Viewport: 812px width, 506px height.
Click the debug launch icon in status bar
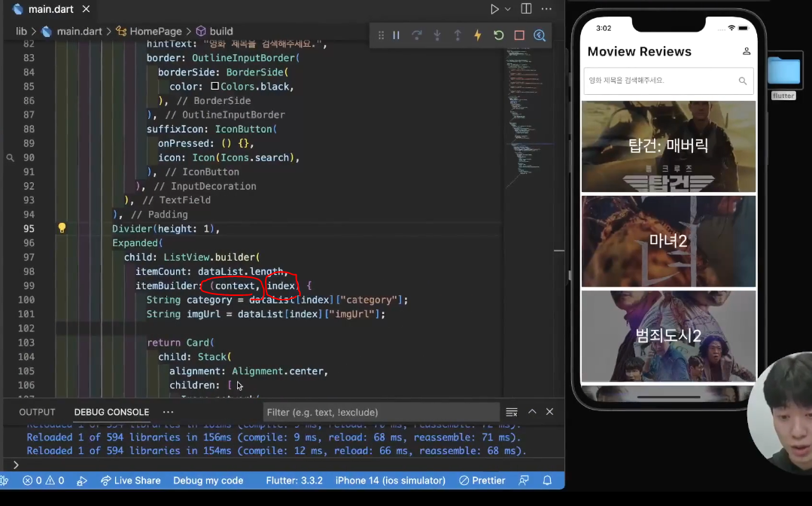pos(82,480)
